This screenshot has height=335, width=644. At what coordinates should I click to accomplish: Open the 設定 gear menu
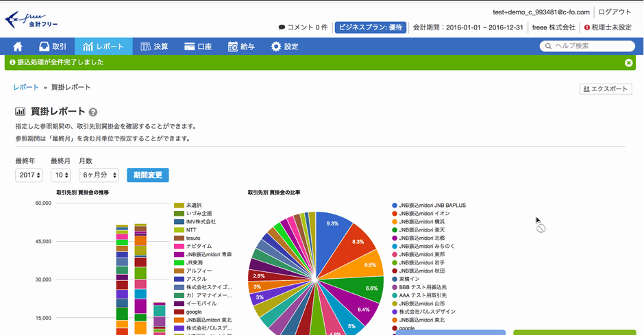point(284,47)
